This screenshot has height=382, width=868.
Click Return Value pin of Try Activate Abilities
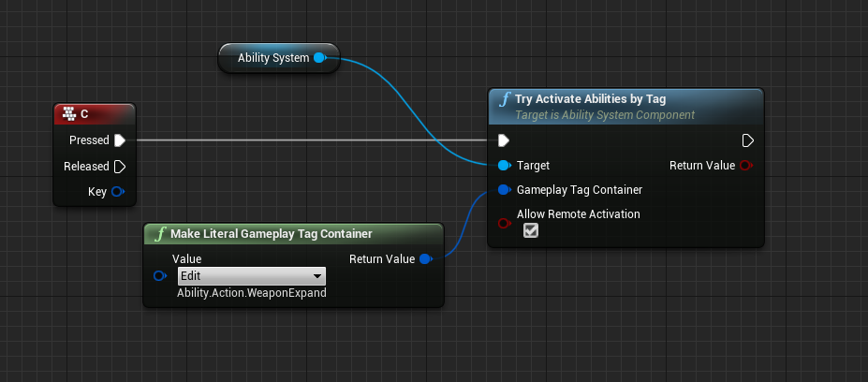click(x=745, y=166)
